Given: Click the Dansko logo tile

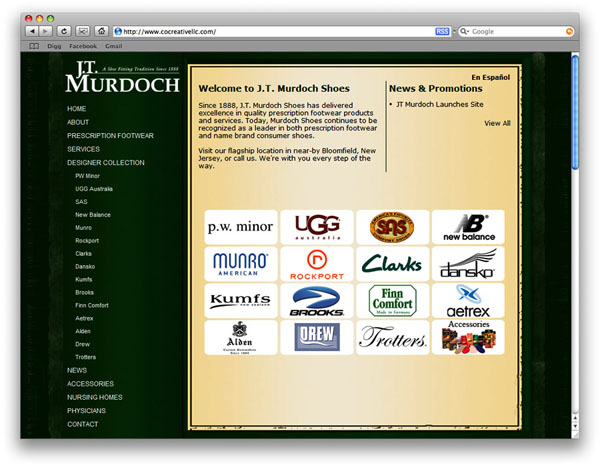Looking at the screenshot, I should click(x=468, y=264).
